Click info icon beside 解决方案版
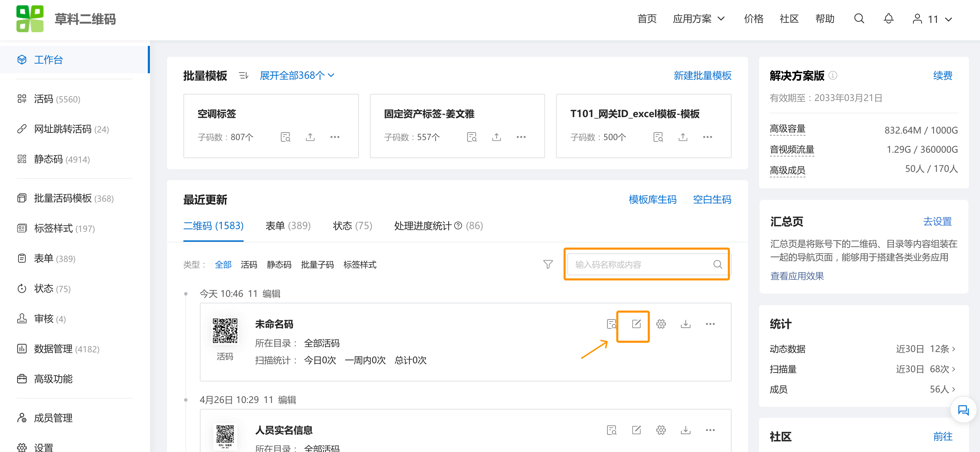Screen dimensions: 980x452 833,75
